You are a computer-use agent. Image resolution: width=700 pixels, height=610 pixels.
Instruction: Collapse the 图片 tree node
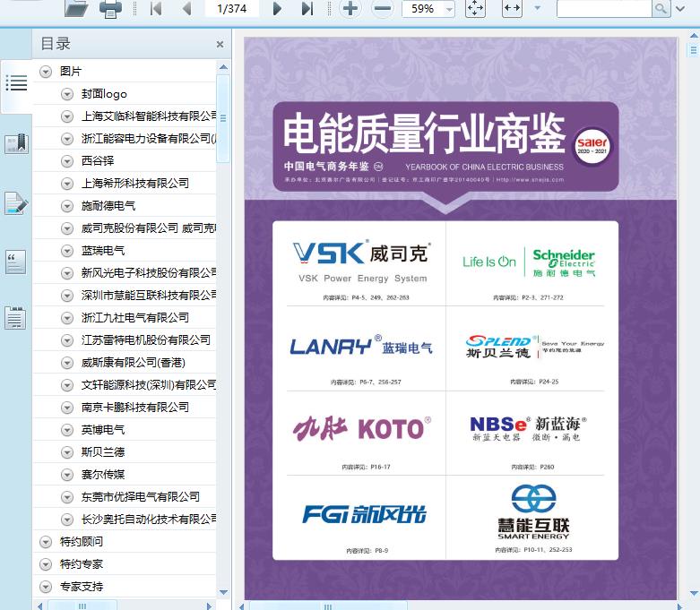46,72
